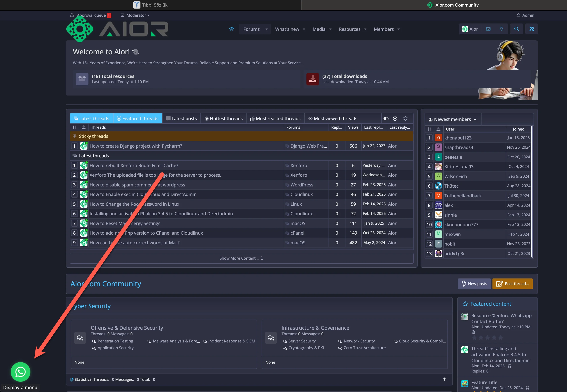Open the Cyber Security category link
Viewport: 567px width, 392px height.
91,306
